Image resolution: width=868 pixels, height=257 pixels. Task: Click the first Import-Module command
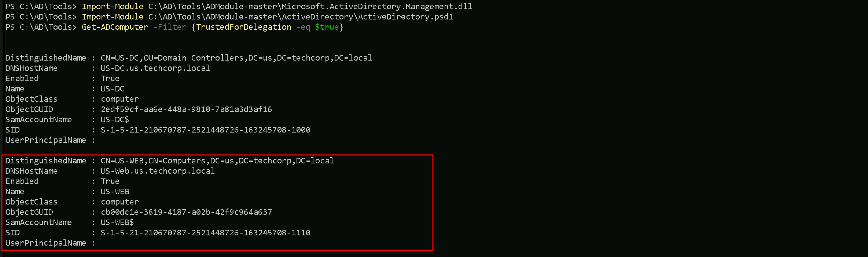(113, 7)
